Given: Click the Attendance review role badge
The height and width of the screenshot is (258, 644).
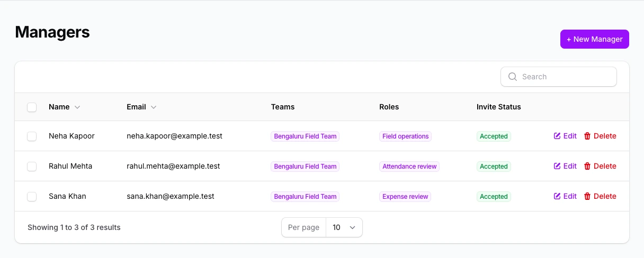Looking at the screenshot, I should click(x=409, y=167).
